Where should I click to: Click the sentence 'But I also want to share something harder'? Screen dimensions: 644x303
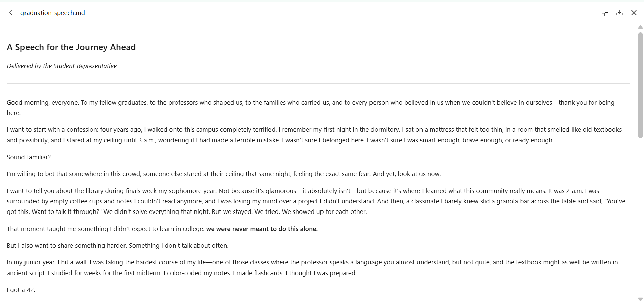pos(117,245)
